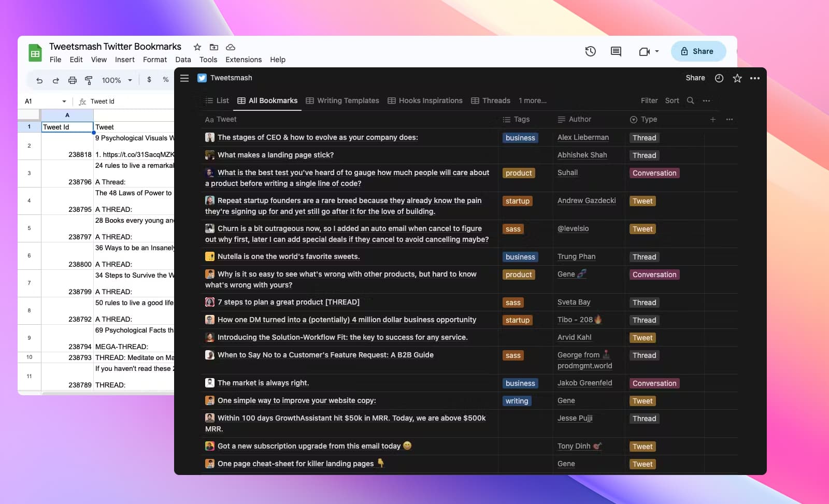829x504 pixels.
Task: Click the blue 'business' tag on first row
Action: point(520,138)
